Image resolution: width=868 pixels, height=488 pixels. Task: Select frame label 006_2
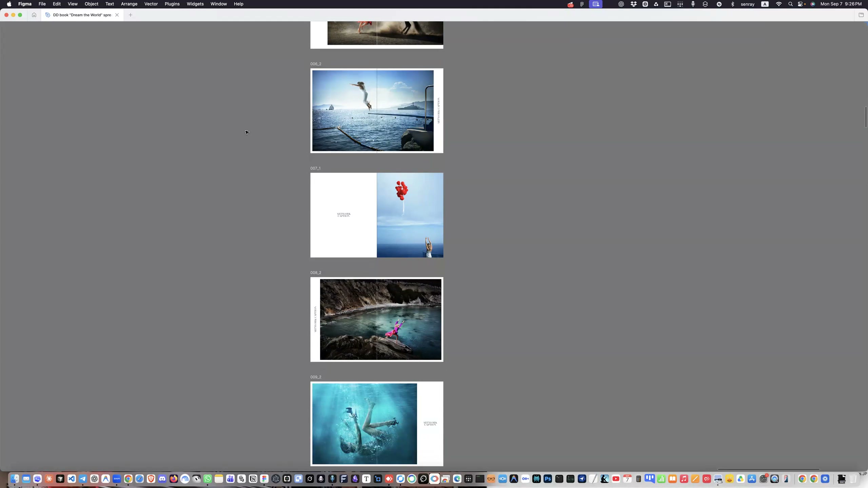[316, 64]
